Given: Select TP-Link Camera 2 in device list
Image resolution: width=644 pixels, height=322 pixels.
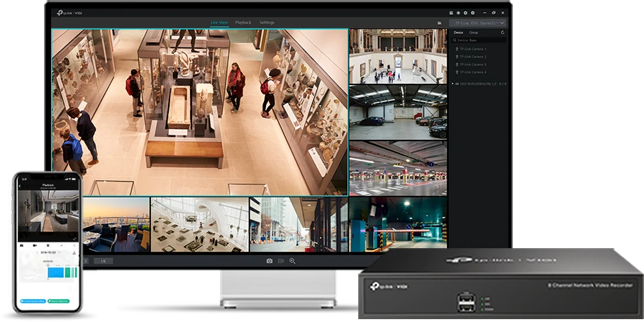Looking at the screenshot, I should [x=471, y=57].
